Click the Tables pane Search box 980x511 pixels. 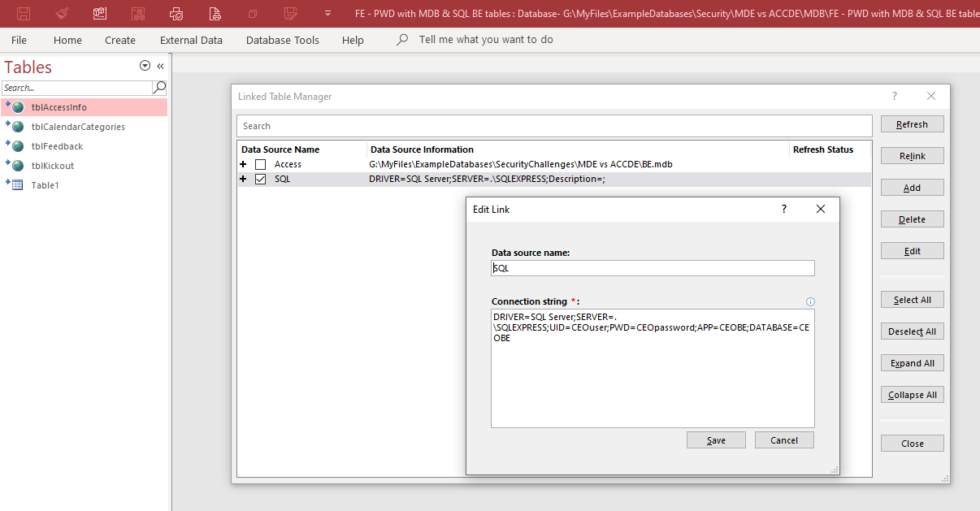[76, 88]
